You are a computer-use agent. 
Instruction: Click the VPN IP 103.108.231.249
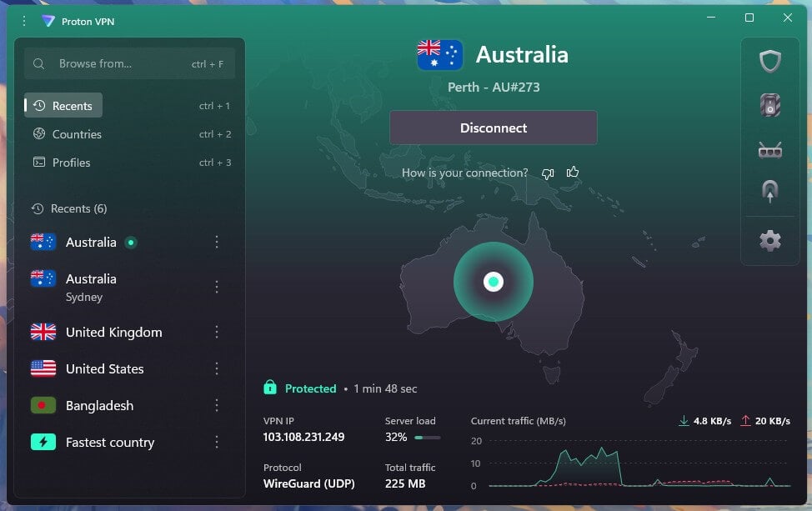click(303, 437)
